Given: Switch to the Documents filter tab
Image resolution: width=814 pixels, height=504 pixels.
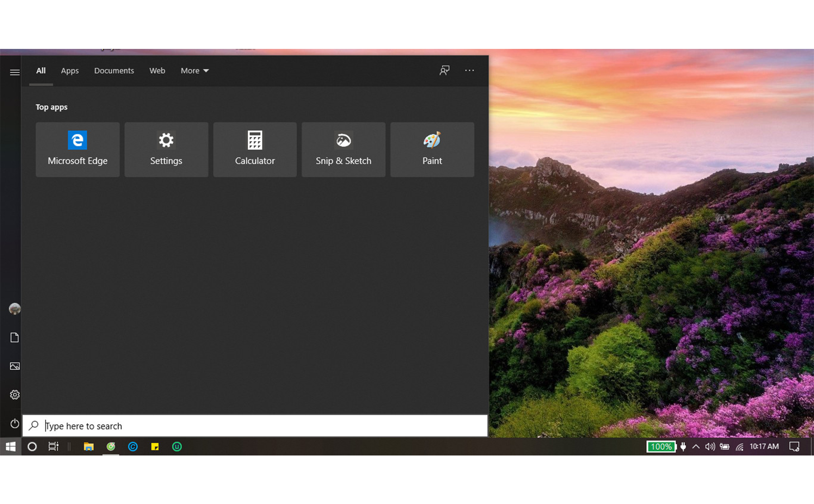Looking at the screenshot, I should (x=114, y=71).
